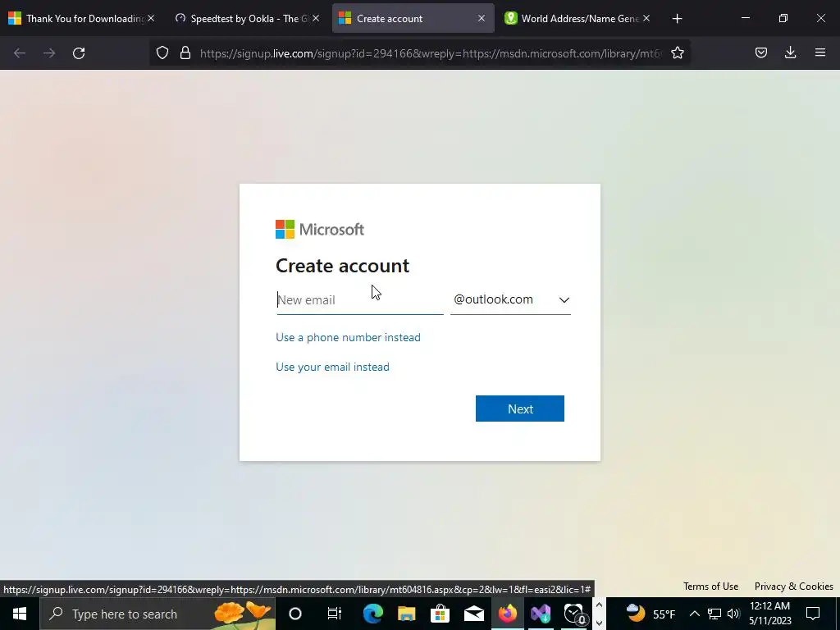Open Mail app from taskbar
Screen dimensions: 840x630
[x=473, y=614]
